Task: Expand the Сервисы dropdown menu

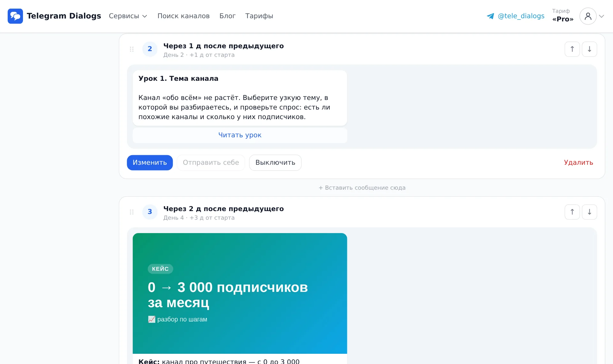Action: click(128, 16)
